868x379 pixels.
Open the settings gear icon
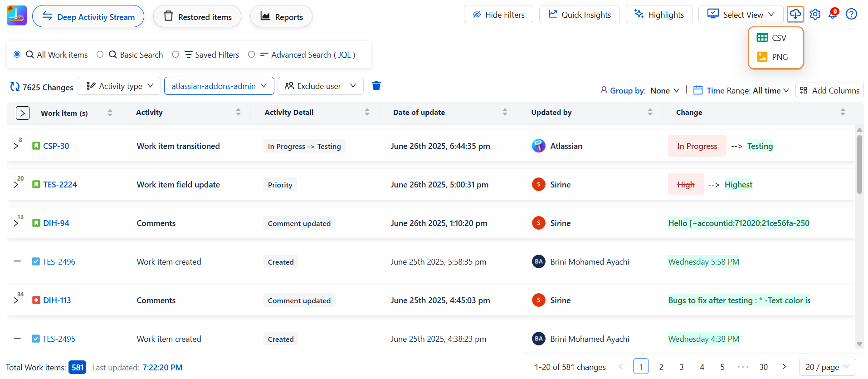(815, 15)
